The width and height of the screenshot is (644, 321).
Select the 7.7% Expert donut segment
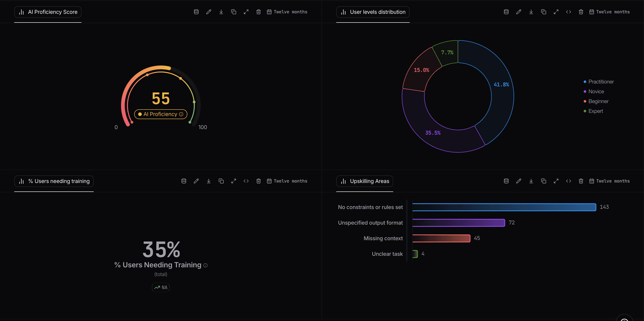pyautogui.click(x=447, y=53)
